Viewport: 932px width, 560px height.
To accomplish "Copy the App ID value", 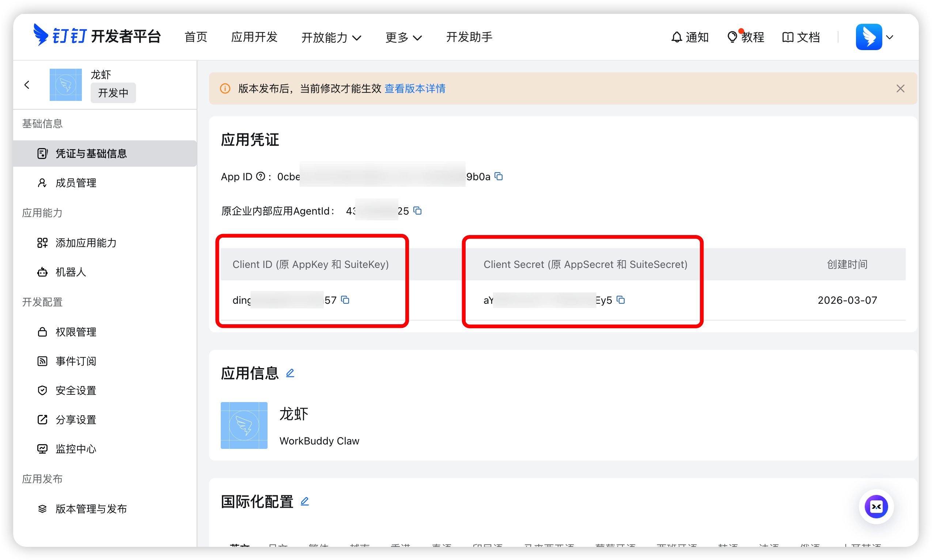I will [499, 177].
